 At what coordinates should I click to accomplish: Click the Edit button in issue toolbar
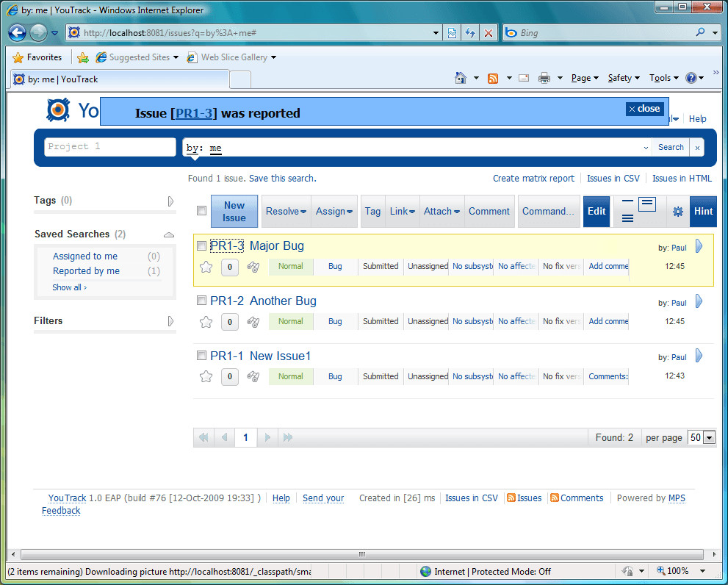point(597,212)
